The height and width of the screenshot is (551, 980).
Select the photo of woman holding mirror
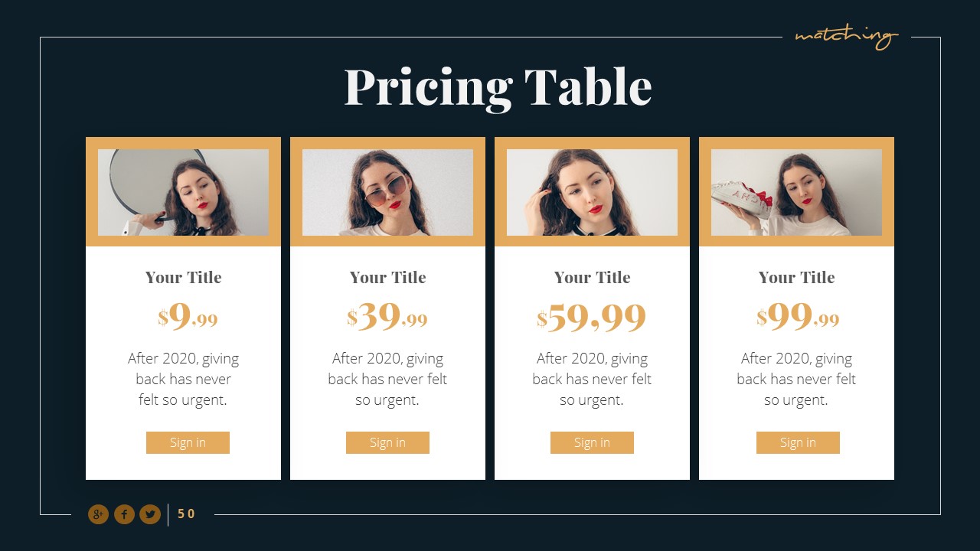coord(183,192)
